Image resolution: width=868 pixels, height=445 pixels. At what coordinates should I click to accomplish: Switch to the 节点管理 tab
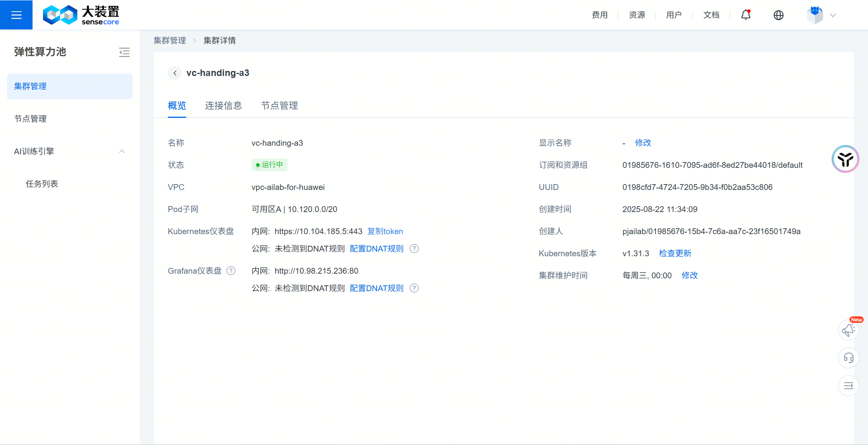(x=279, y=105)
